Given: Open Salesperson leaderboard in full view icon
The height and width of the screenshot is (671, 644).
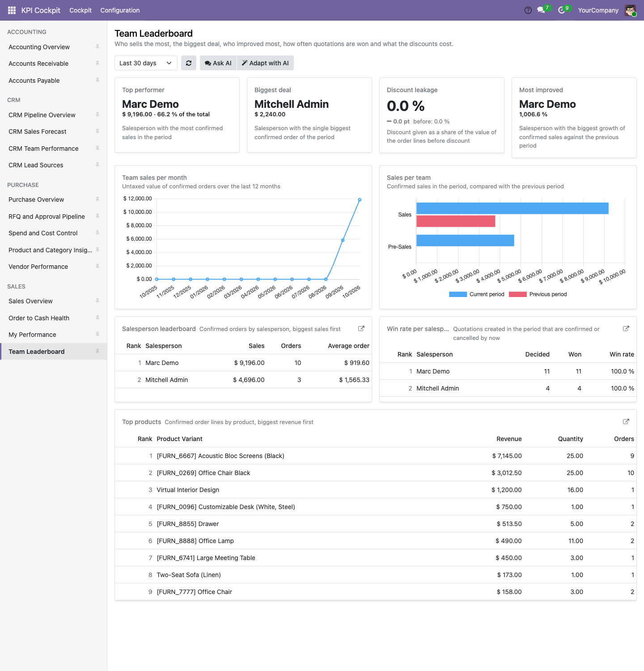Looking at the screenshot, I should (361, 328).
